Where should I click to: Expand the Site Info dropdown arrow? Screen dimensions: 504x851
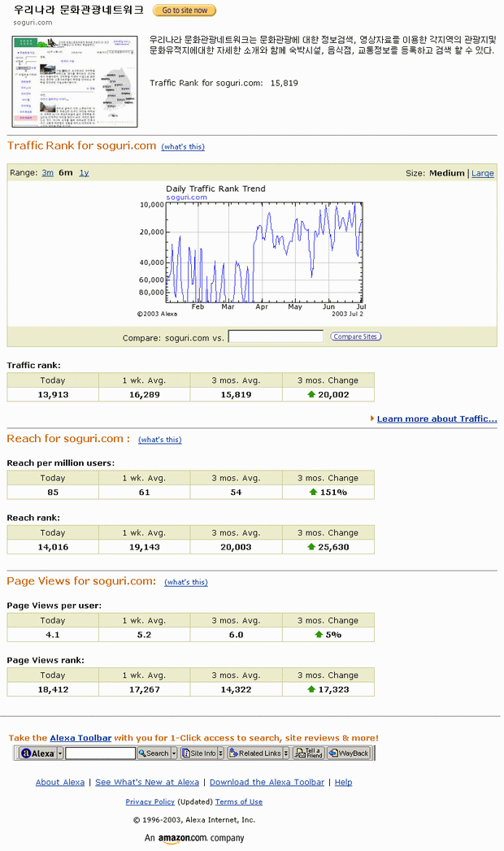coord(221,753)
